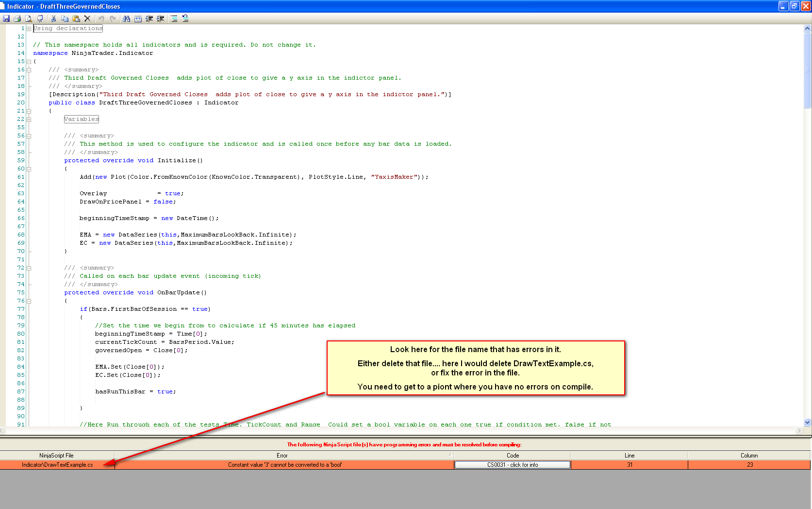Viewport: 812px width, 509px height.
Task: Place cursor on "namespace NinjaTrader.Indicator" line
Action: (93, 53)
